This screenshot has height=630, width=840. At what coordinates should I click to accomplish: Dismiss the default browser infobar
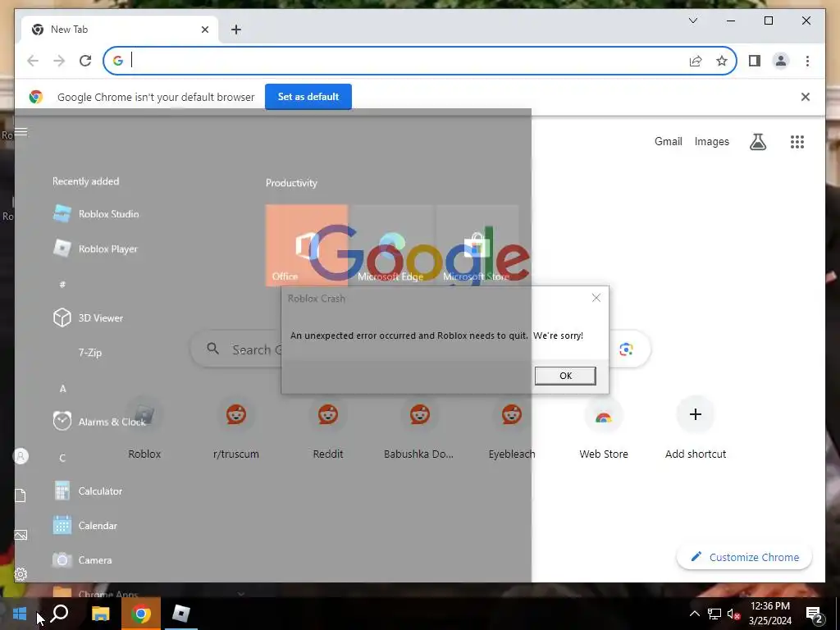coord(806,97)
